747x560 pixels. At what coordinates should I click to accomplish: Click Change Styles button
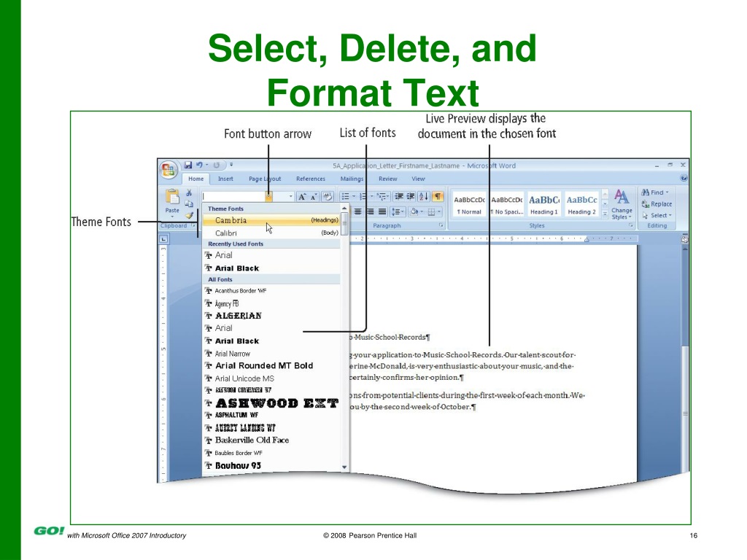[622, 204]
